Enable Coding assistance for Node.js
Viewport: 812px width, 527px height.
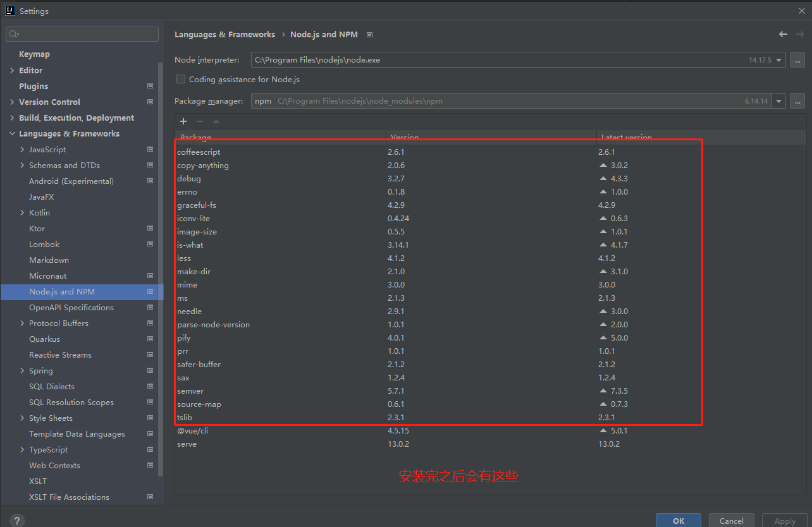coord(181,79)
